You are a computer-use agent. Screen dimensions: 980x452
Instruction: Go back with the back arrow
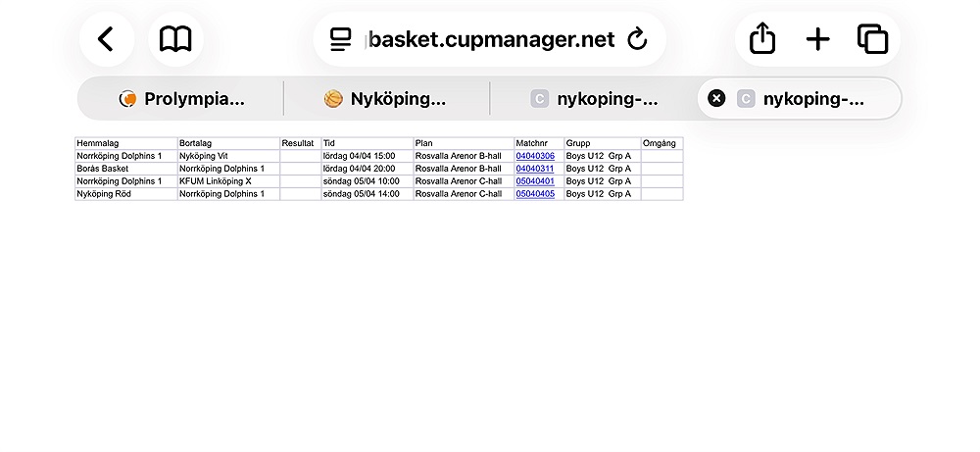coord(106,39)
